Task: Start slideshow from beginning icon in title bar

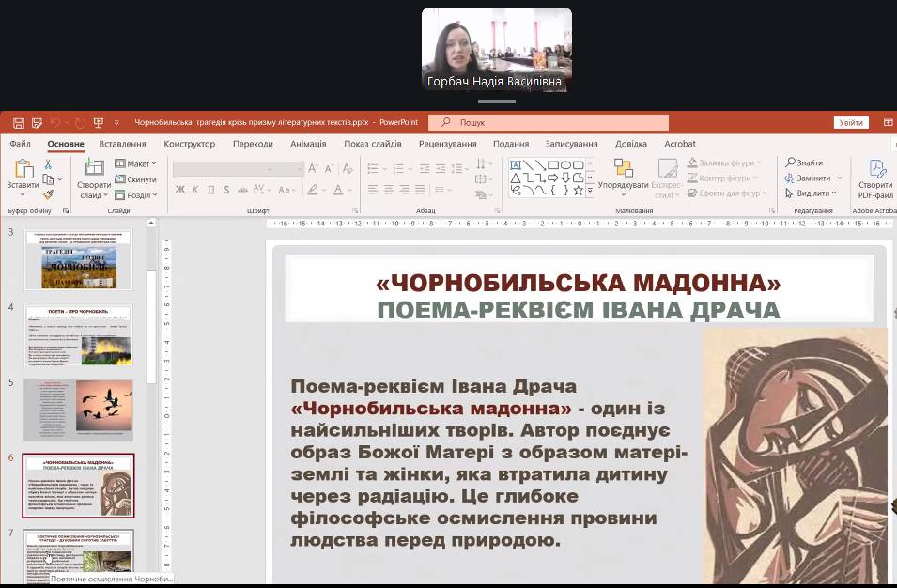Action: [x=98, y=122]
